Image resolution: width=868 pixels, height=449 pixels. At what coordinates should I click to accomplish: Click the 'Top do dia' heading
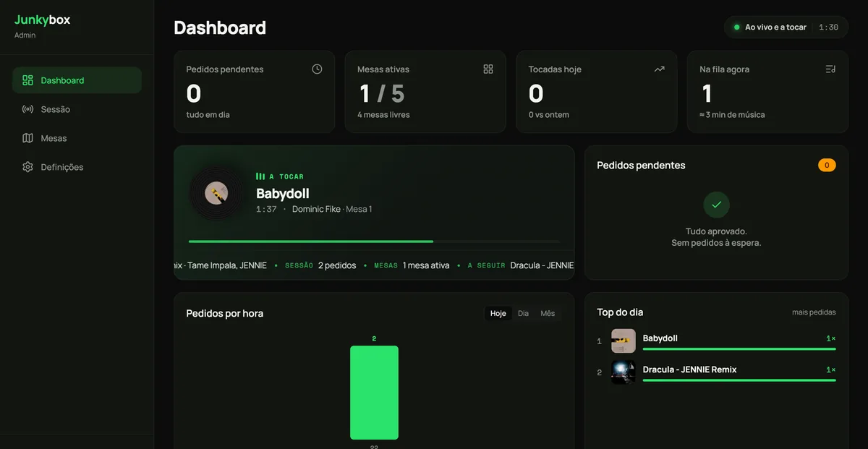pyautogui.click(x=620, y=312)
